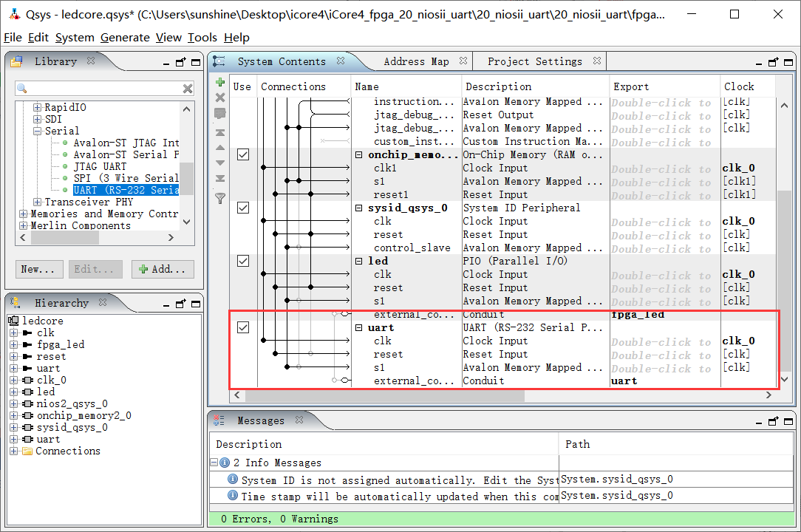The width and height of the screenshot is (801, 532).
Task: Click the Add... button in Library
Action: 163,269
